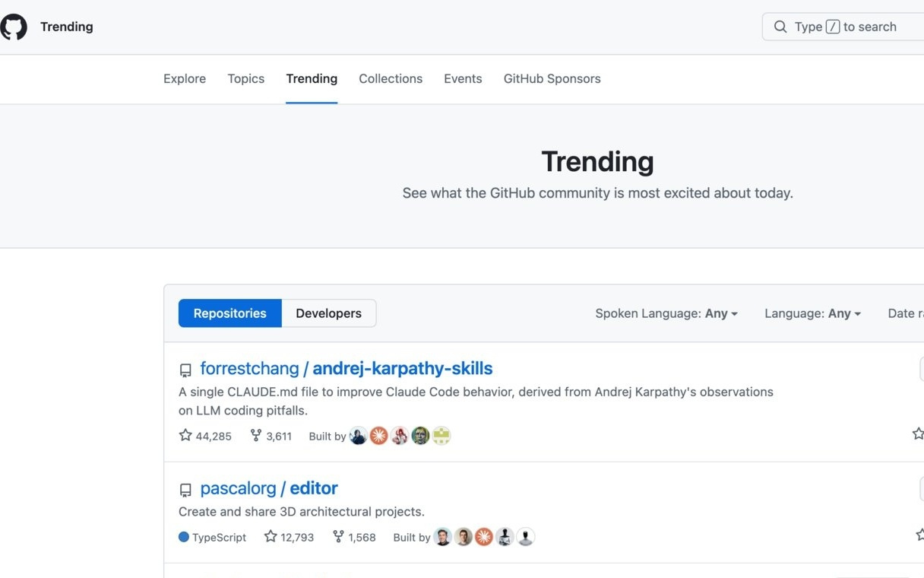
Task: Open the Language: Any dropdown
Action: click(812, 313)
